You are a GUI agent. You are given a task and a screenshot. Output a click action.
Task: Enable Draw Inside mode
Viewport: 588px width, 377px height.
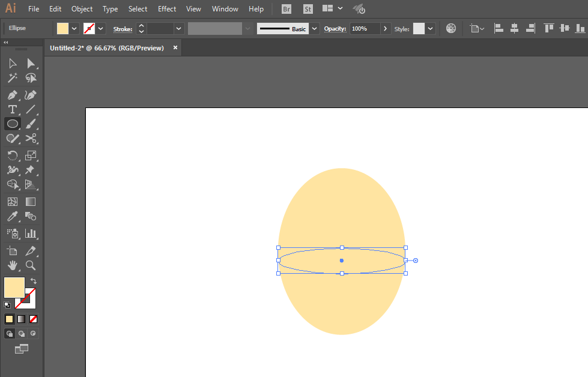(x=34, y=334)
